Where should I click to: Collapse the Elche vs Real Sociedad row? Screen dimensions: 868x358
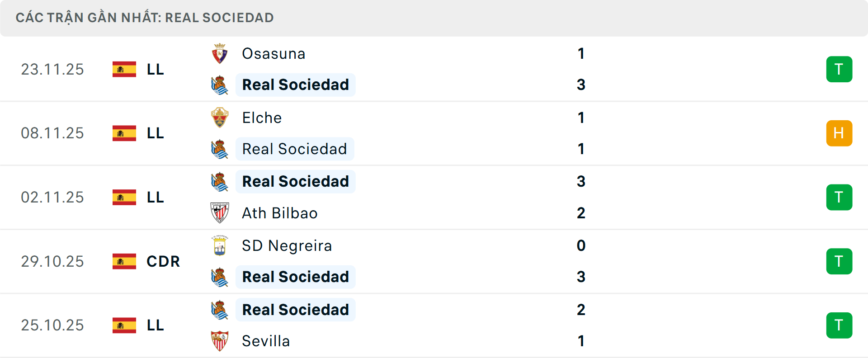[x=434, y=133]
